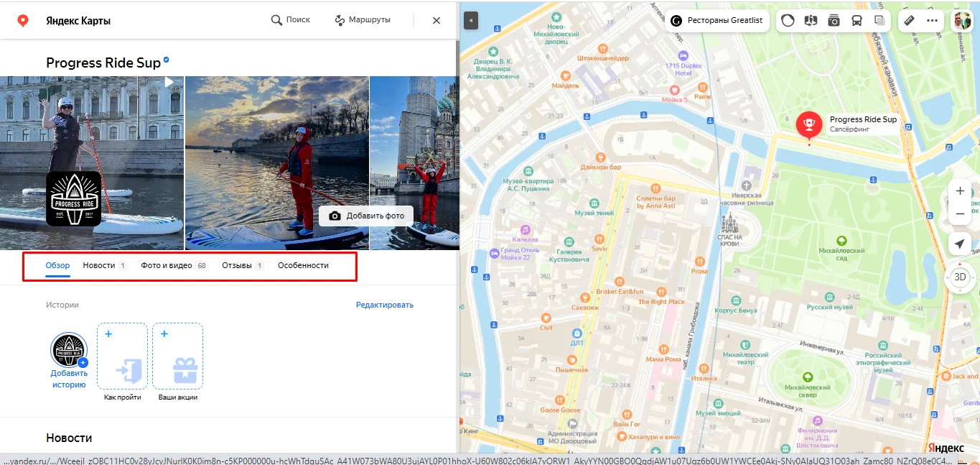Select the Русский музей map icon
Image resolution: width=980 pixels, height=465 pixels.
coord(829,296)
